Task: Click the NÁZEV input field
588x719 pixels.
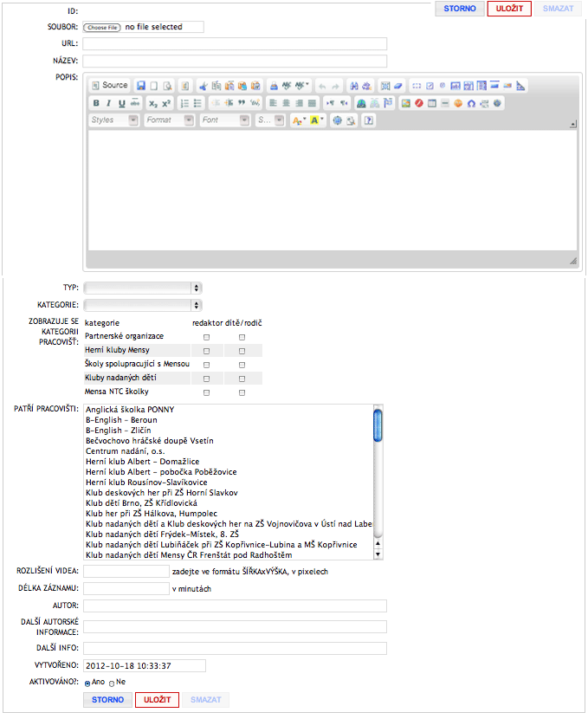Action: coord(235,61)
